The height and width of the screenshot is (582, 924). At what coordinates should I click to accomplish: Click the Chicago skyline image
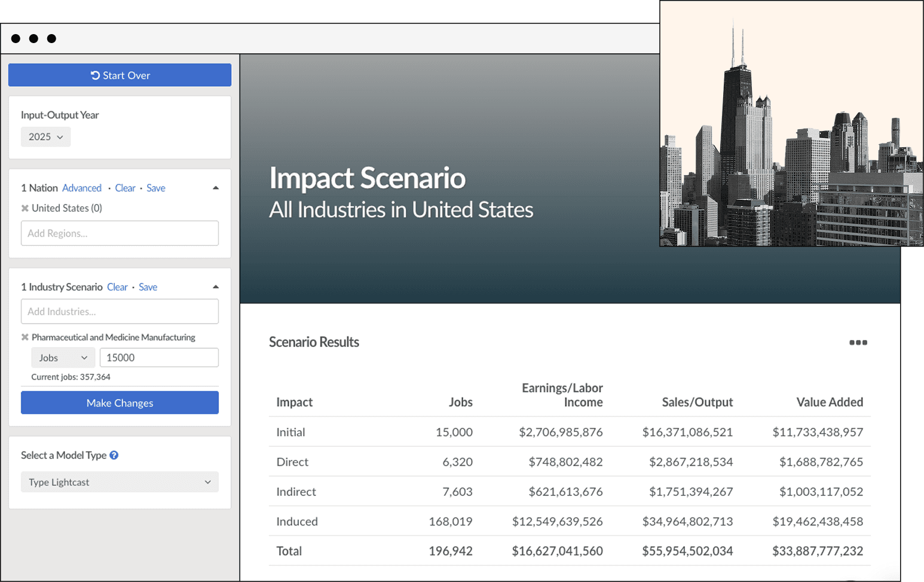[791, 123]
